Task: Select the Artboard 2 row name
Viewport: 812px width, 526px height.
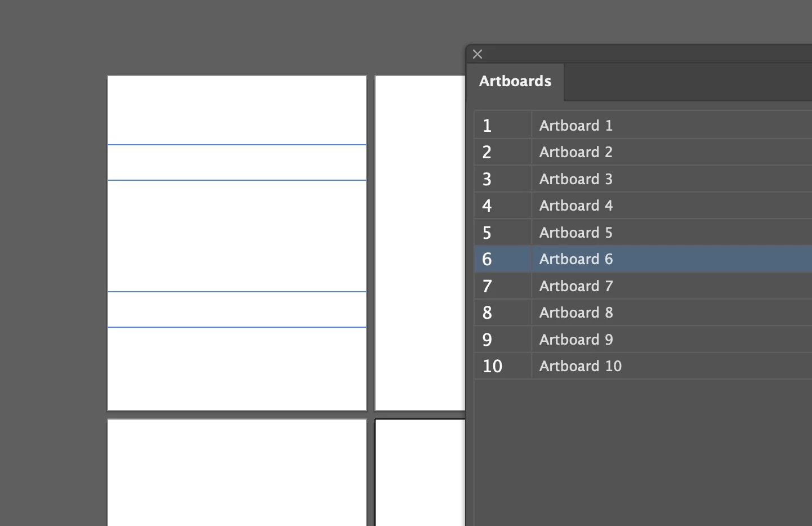Action: tap(575, 152)
